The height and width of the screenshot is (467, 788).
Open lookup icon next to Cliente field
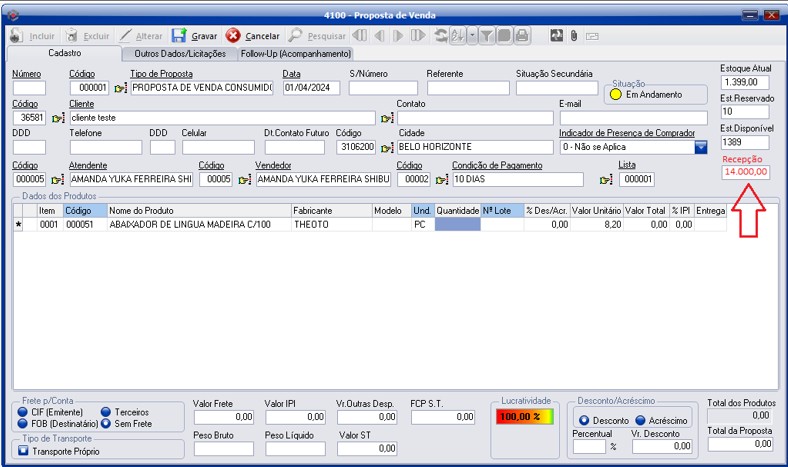387,118
